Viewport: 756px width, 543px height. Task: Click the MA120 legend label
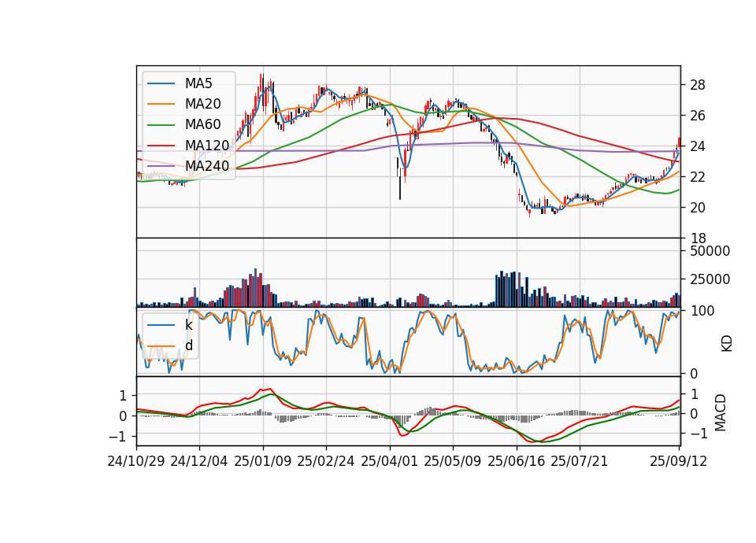click(207, 145)
